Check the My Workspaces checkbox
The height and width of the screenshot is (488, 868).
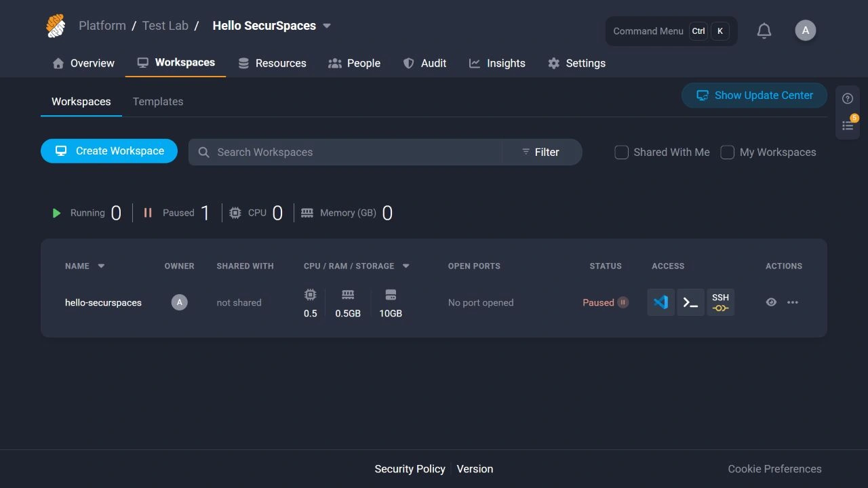(727, 152)
